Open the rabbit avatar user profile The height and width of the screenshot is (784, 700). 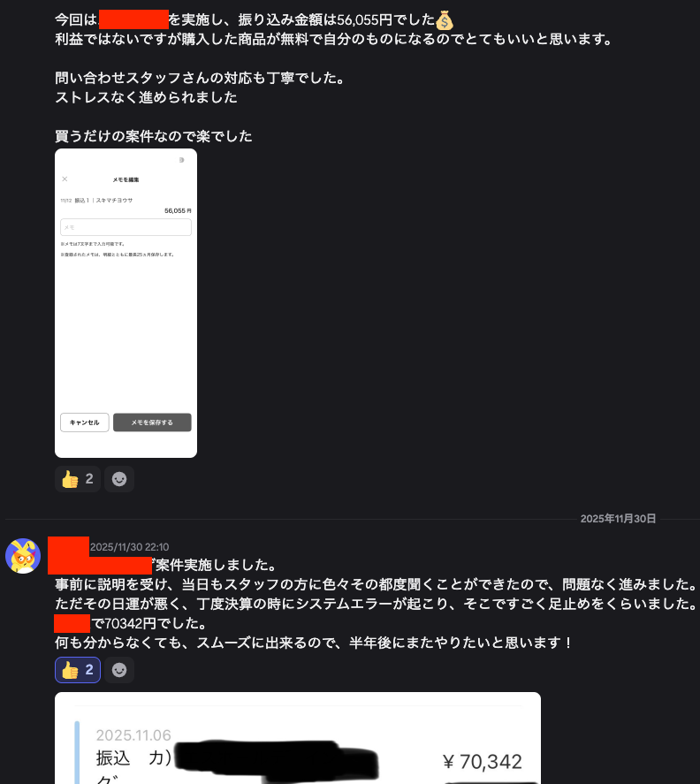pos(23,556)
